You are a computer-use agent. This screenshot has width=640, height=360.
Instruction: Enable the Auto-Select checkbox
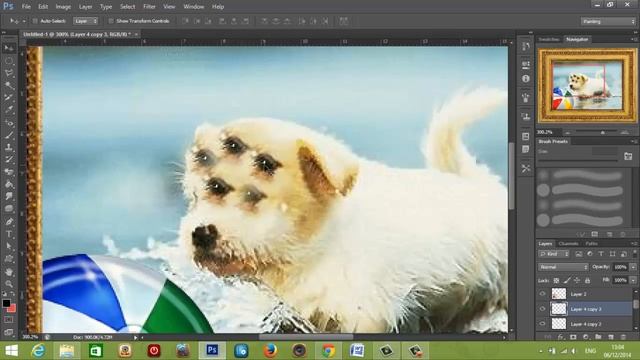(35, 21)
